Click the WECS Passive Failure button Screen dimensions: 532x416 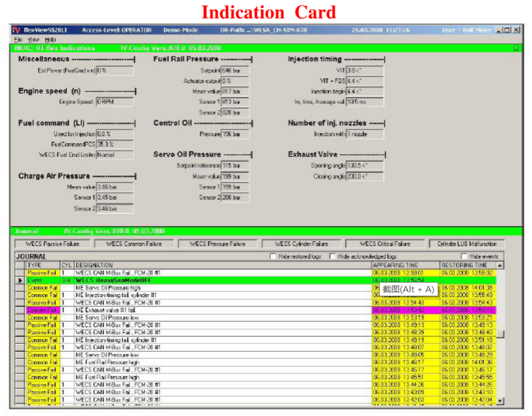[x=52, y=244]
